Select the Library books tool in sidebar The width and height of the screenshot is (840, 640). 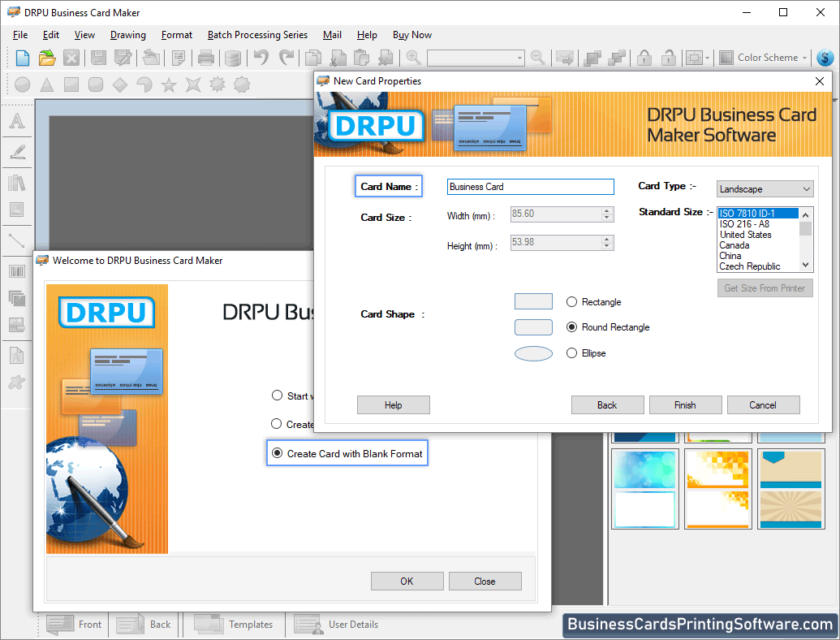coord(17,183)
